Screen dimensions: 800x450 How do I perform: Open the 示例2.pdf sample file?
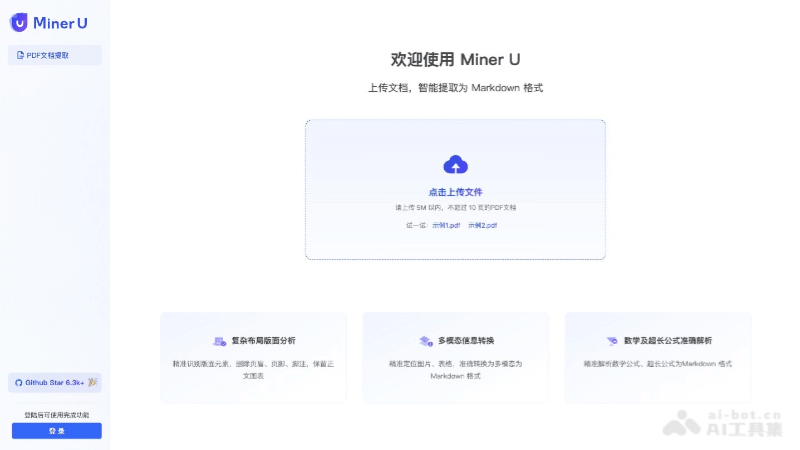(482, 225)
